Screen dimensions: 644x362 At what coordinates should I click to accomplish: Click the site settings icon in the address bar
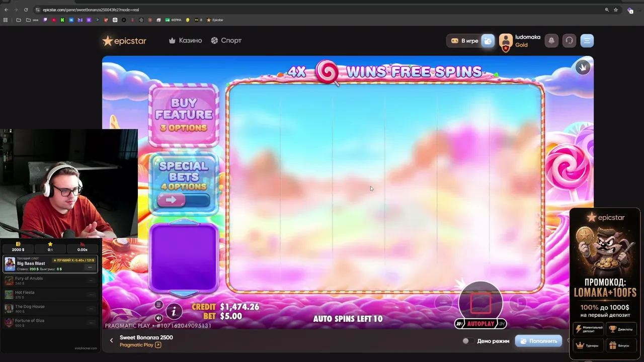(x=38, y=10)
